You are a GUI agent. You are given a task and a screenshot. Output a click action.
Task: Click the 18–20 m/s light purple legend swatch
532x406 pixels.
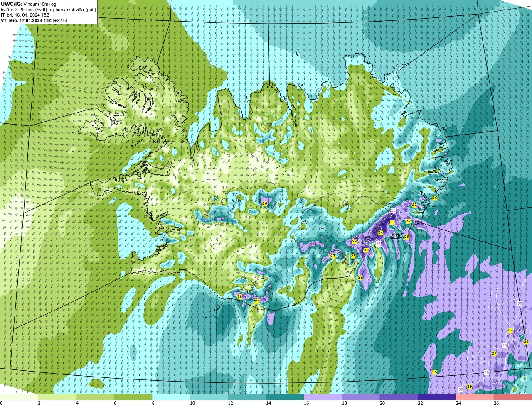[361, 397]
